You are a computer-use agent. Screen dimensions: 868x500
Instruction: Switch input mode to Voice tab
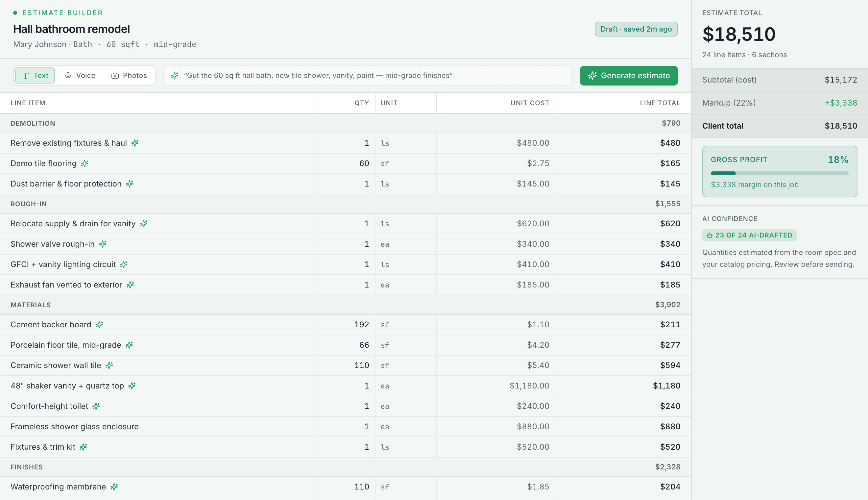pos(80,76)
